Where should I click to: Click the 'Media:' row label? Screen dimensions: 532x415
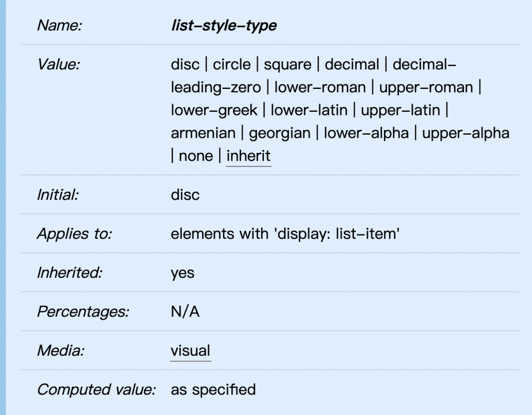60,351
